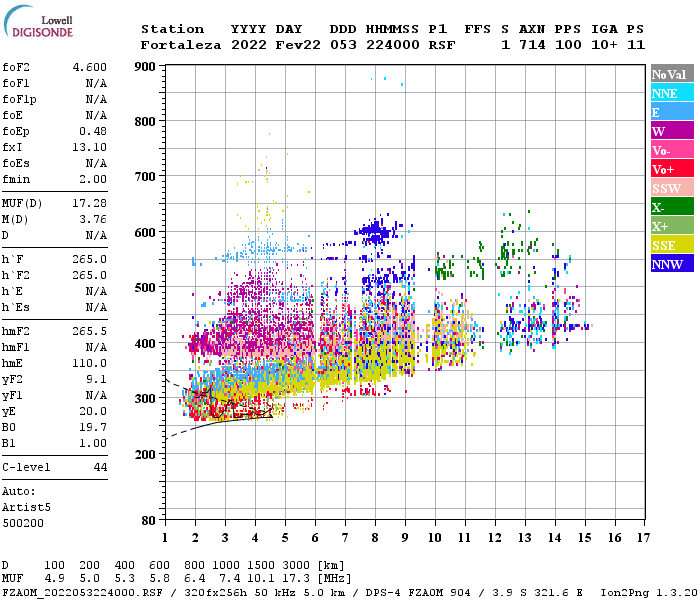Click the foF2 value 4.600
700x600 pixels.
[90, 67]
